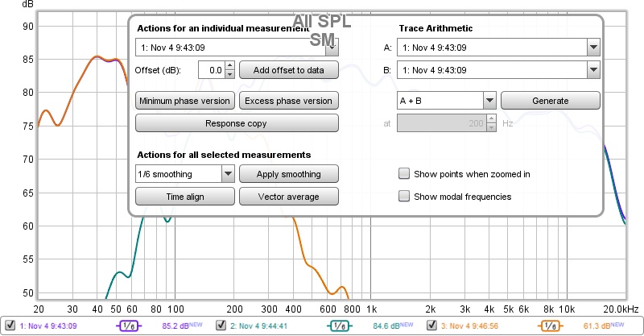The width and height of the screenshot is (644, 336).
Task: Click Minimum phase version button
Action: point(185,101)
